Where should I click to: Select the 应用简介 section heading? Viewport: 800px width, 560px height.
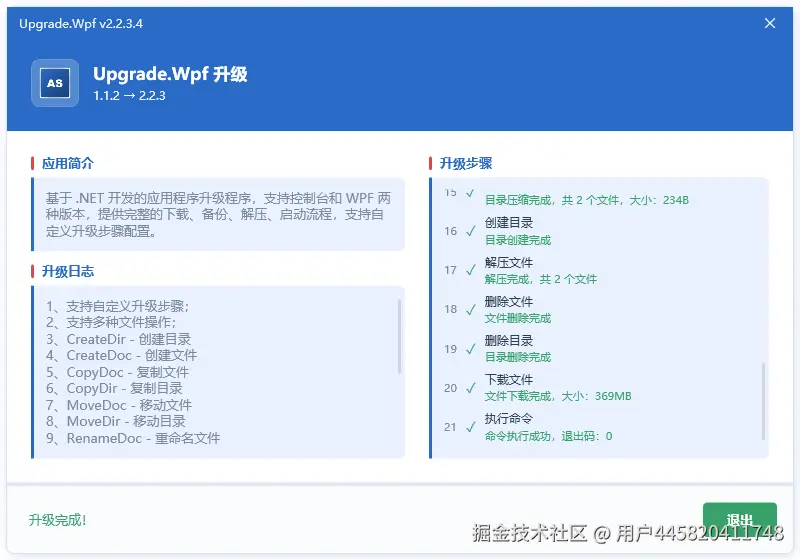(68, 163)
